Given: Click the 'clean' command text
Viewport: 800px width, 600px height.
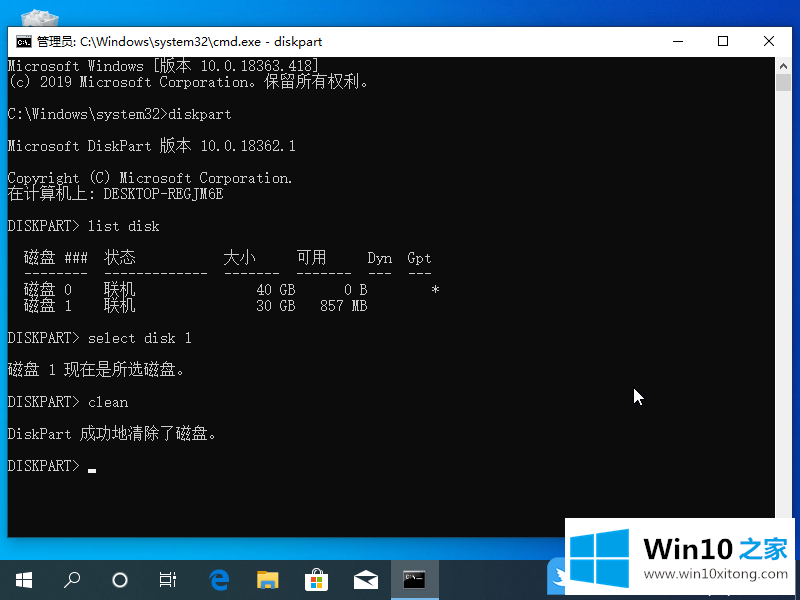Looking at the screenshot, I should (108, 402).
